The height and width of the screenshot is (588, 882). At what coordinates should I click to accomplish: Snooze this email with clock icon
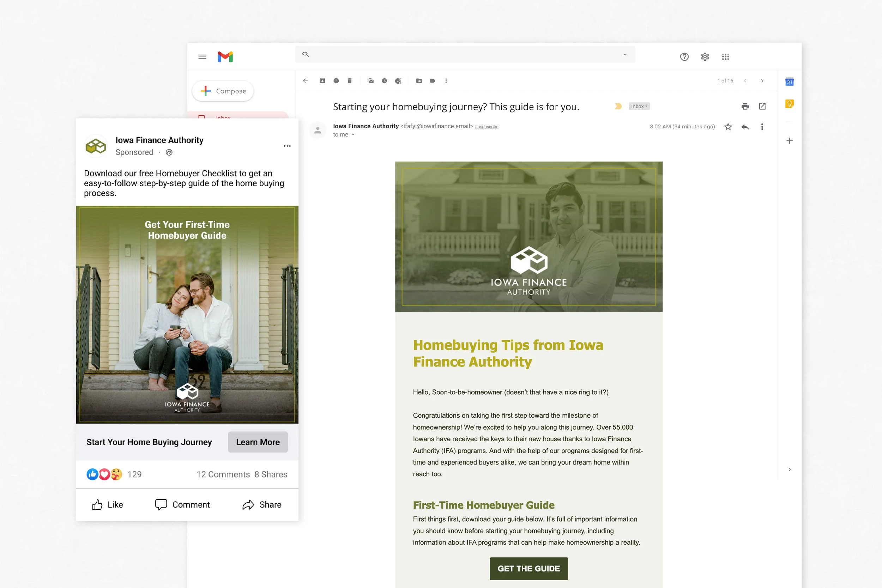click(384, 81)
